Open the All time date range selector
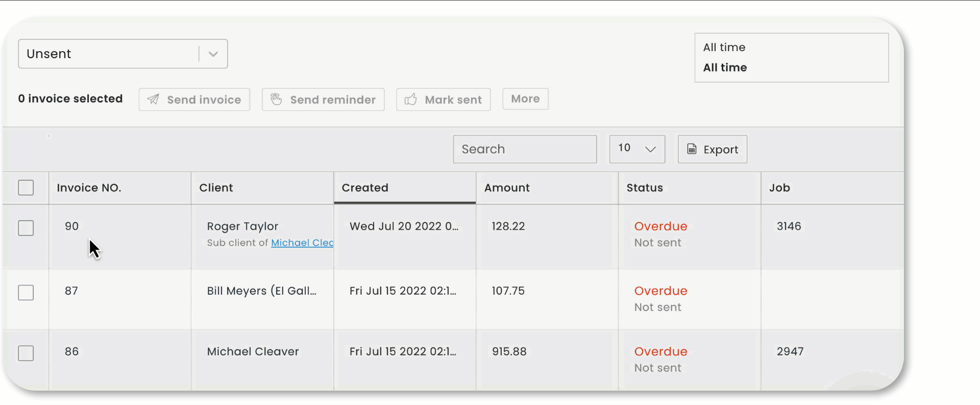Viewport: 980px width, 405px height. click(x=792, y=58)
